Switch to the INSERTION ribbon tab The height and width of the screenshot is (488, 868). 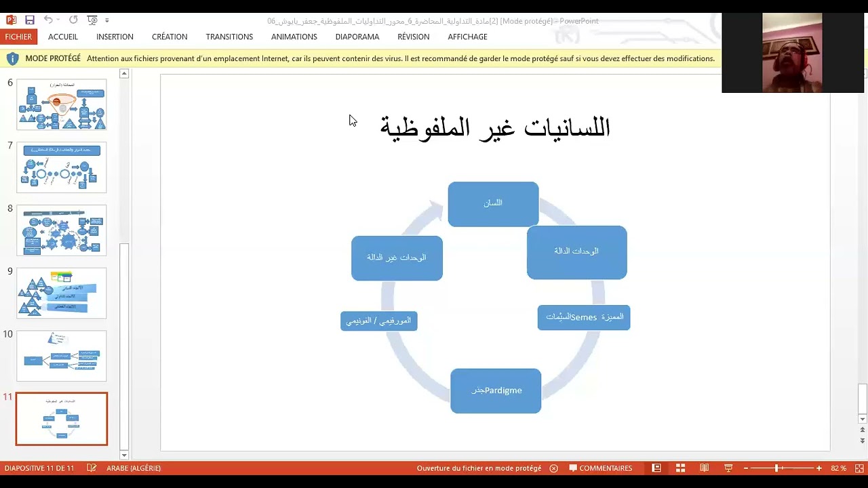pyautogui.click(x=115, y=37)
